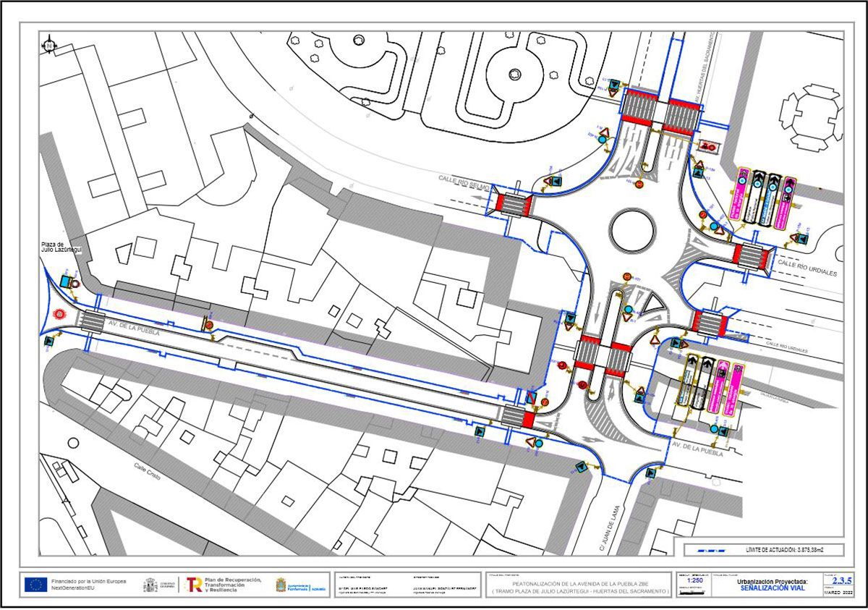Screen dimensions: 868x610
Task: Click the Plan de Recuperación logo
Action: [x=194, y=584]
